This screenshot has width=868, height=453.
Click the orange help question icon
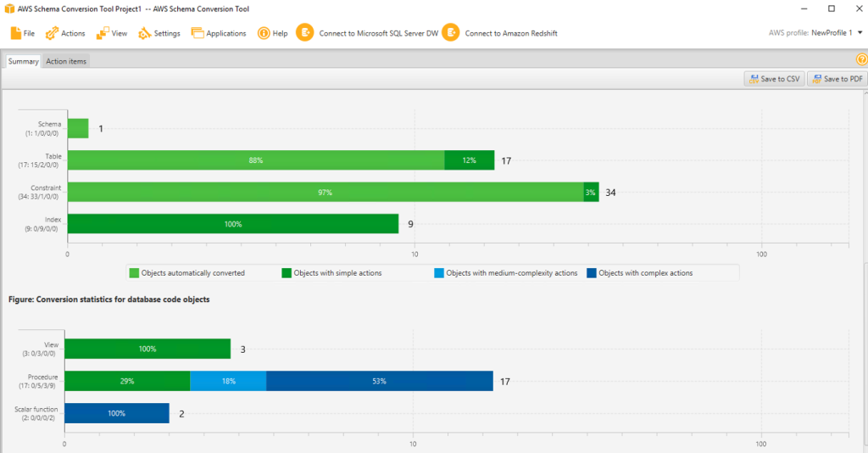[x=862, y=59]
